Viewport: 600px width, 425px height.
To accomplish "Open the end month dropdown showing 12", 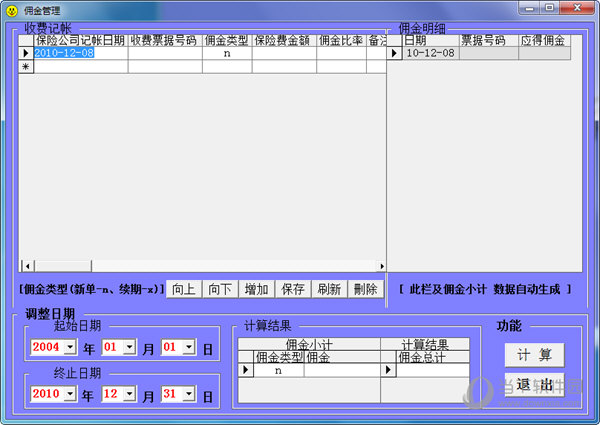I will (129, 394).
